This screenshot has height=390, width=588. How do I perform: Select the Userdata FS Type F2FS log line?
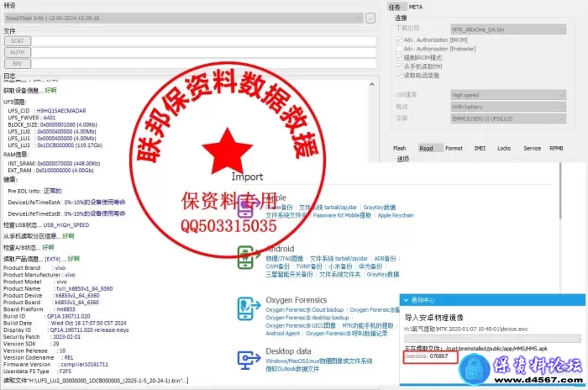point(37,372)
